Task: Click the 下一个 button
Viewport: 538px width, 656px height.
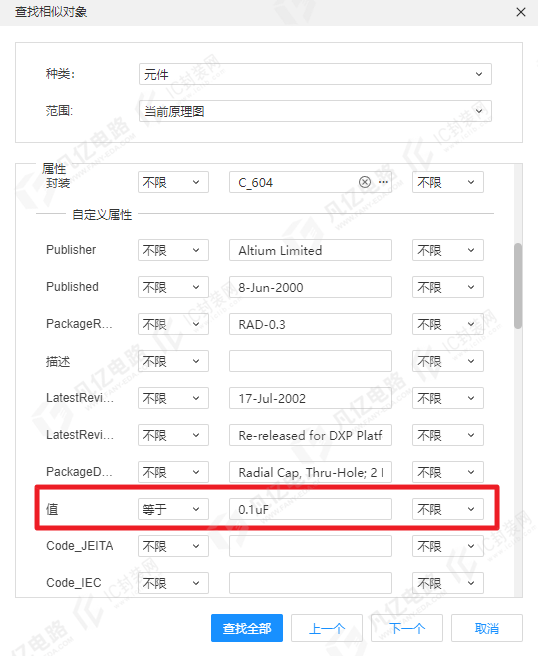Action: pos(407,628)
